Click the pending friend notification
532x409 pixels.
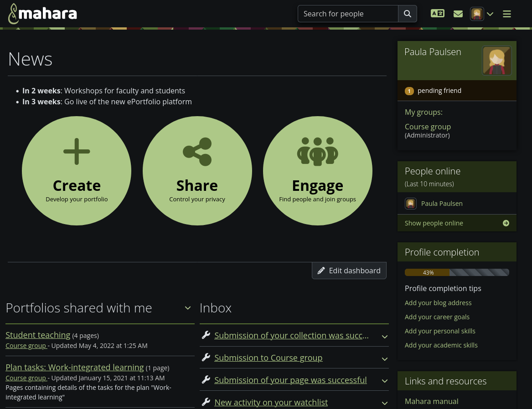pos(439,91)
